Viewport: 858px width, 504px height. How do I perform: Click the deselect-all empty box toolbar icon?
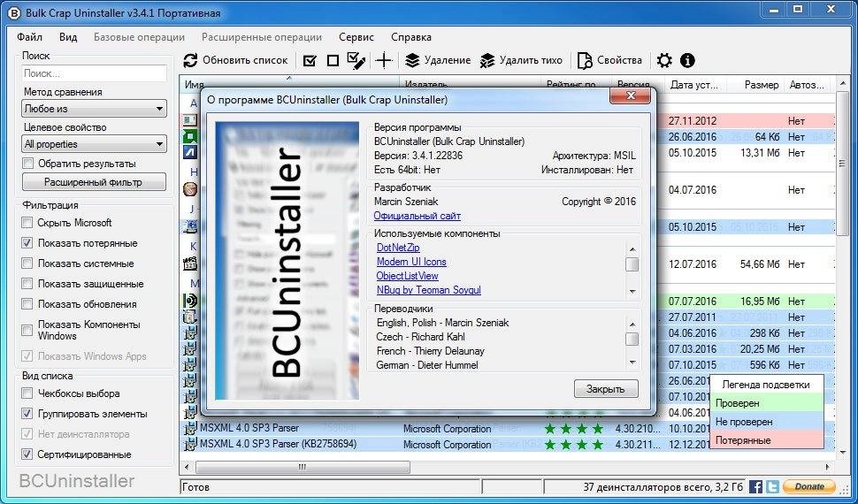click(x=333, y=60)
